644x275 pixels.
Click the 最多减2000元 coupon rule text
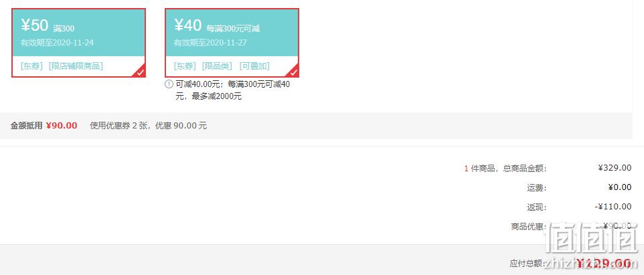221,97
